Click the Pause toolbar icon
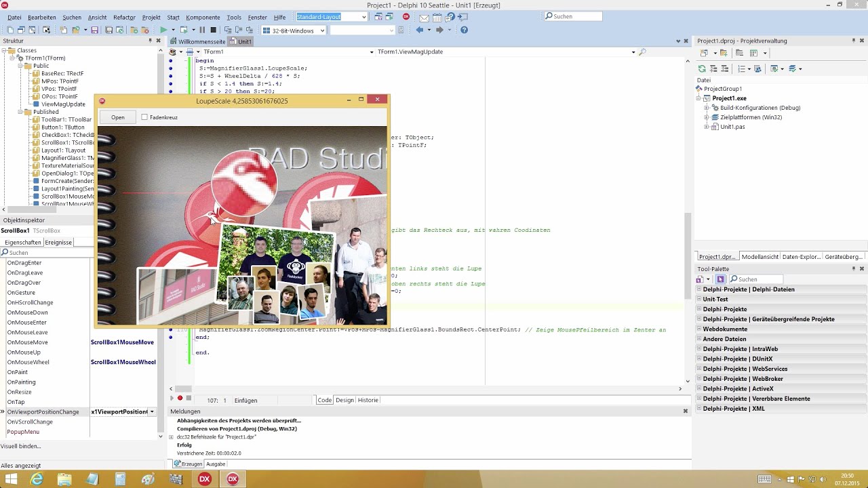 click(x=202, y=30)
